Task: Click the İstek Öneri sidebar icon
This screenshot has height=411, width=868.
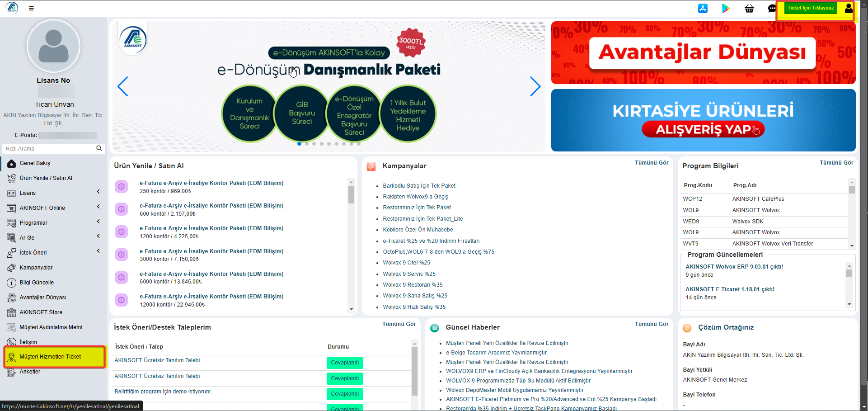Action: pos(12,253)
